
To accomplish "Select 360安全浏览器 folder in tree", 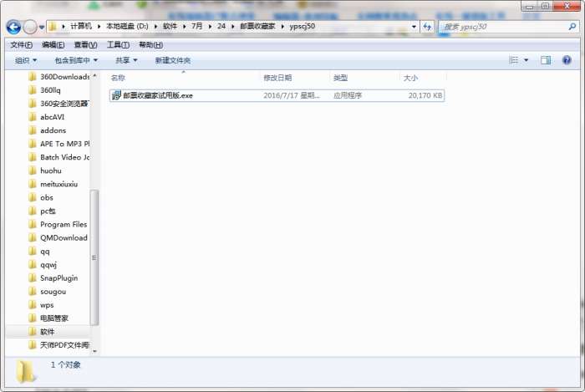I will tap(64, 104).
